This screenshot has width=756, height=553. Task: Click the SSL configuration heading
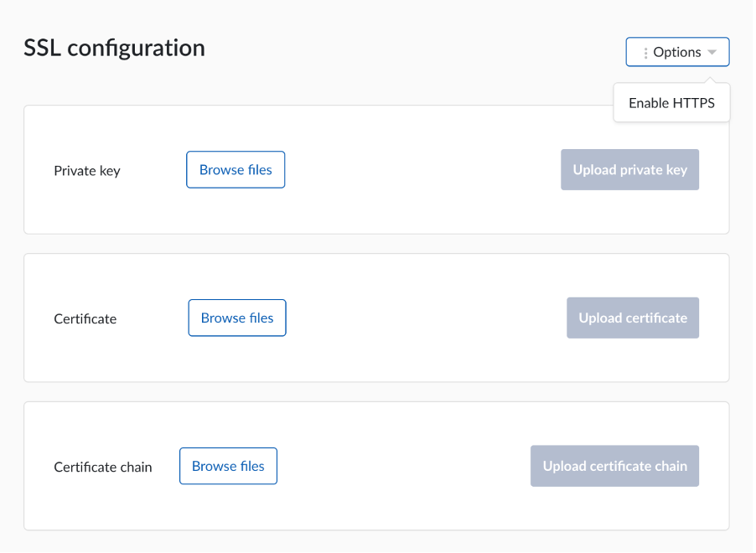point(114,48)
